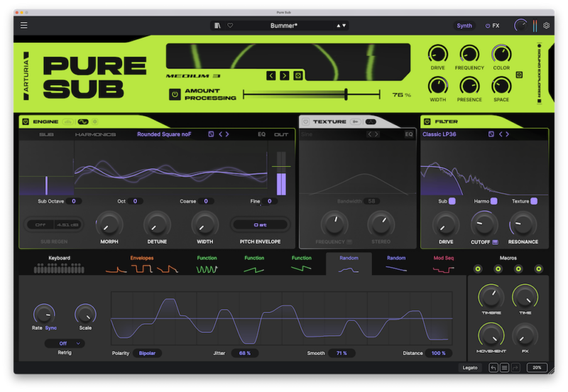The image size is (568, 392).
Task: Toggle the Texture power button
Action: [306, 121]
